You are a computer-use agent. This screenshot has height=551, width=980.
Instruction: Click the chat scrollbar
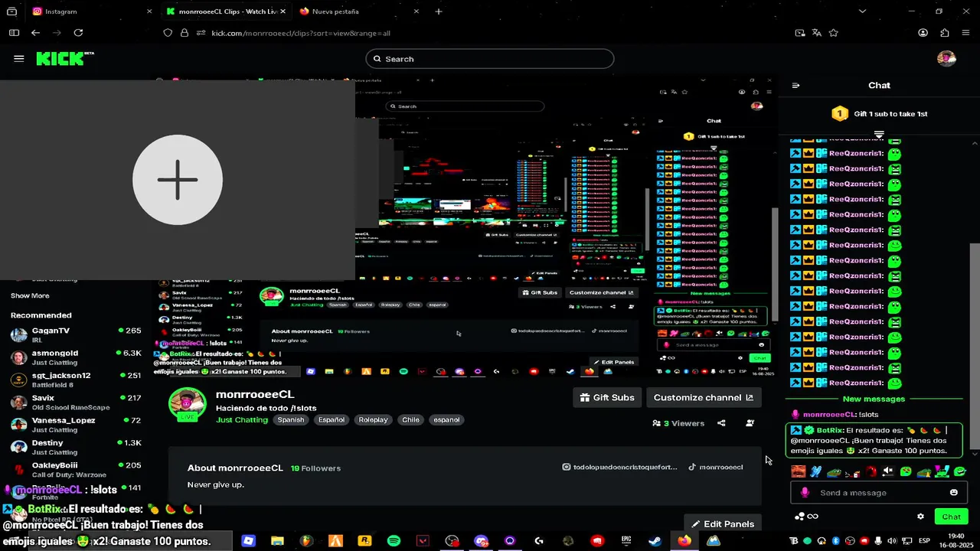click(x=975, y=346)
